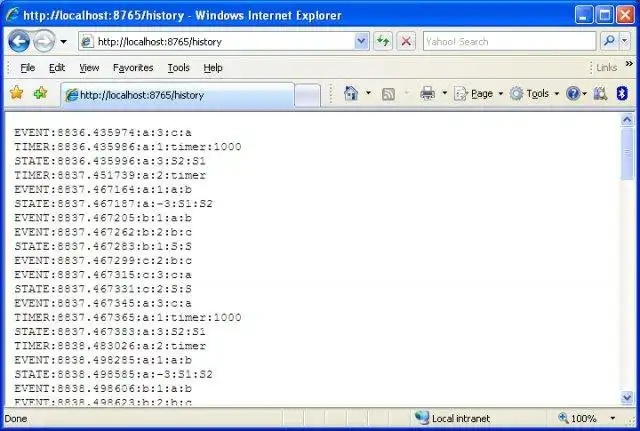Open the Edit menu
Viewport: 640px width, 431px height.
pyautogui.click(x=57, y=68)
